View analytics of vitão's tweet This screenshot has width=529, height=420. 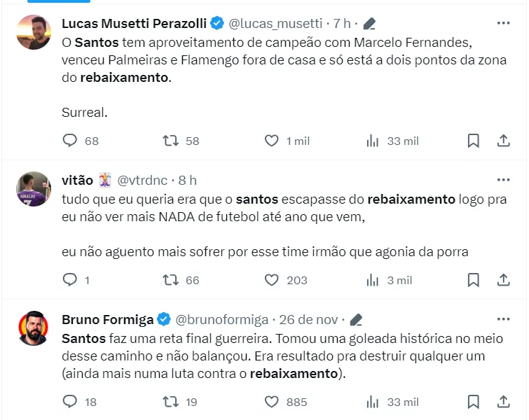(x=373, y=280)
